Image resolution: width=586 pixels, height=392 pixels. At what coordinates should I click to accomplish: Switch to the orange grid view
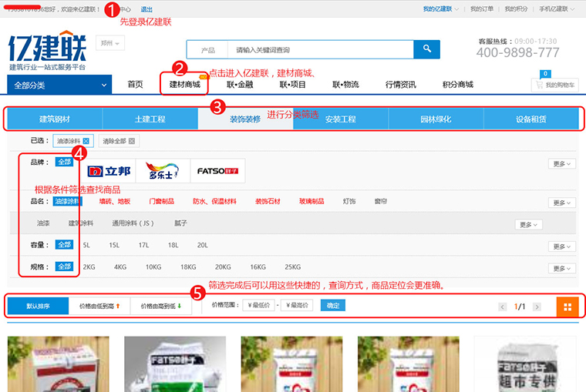567,307
